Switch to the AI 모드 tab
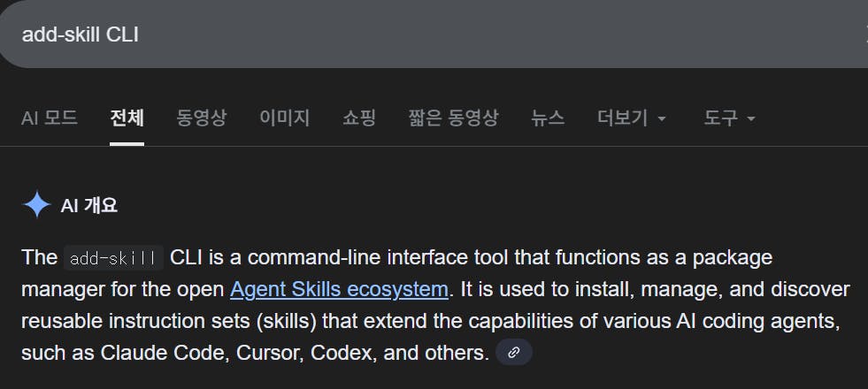868x389 pixels. (x=50, y=118)
